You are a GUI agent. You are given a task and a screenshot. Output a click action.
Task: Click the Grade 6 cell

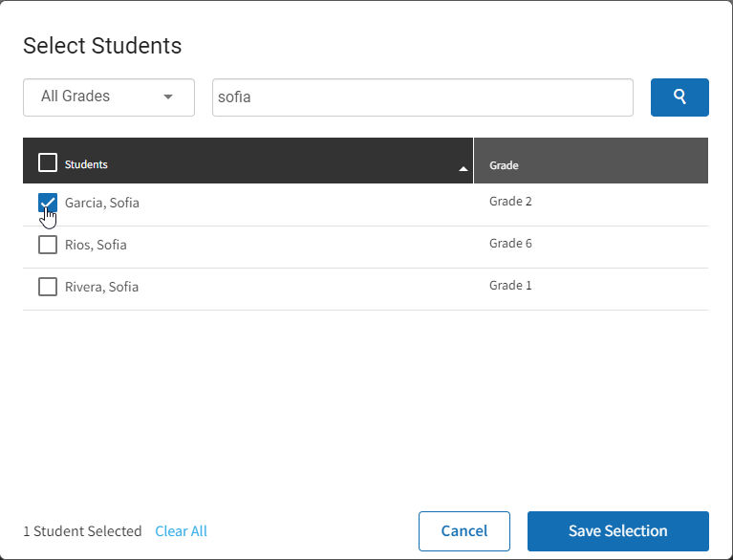[510, 244]
